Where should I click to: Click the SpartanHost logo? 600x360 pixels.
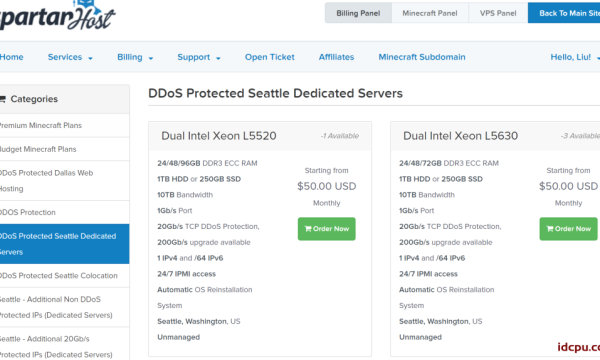click(x=57, y=15)
